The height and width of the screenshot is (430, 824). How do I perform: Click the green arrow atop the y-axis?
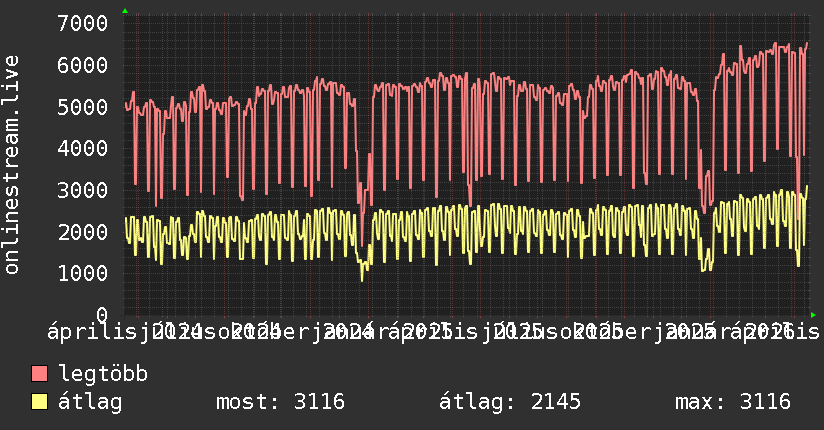click(125, 11)
